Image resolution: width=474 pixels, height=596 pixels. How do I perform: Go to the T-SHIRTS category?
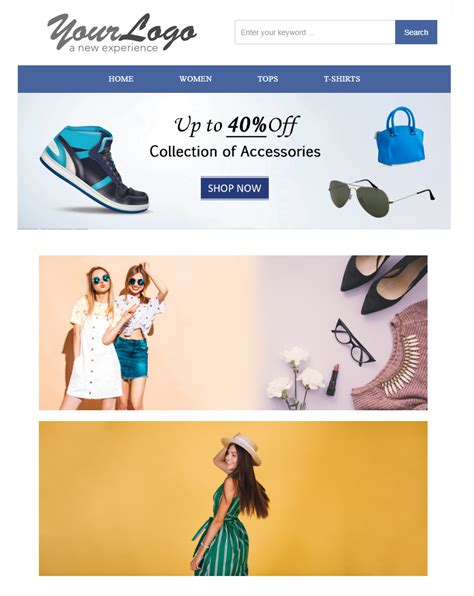tap(342, 79)
